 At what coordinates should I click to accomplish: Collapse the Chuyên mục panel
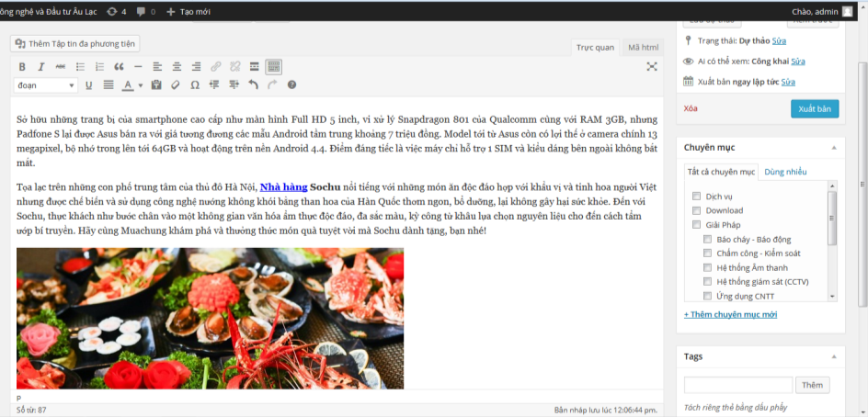[833, 148]
